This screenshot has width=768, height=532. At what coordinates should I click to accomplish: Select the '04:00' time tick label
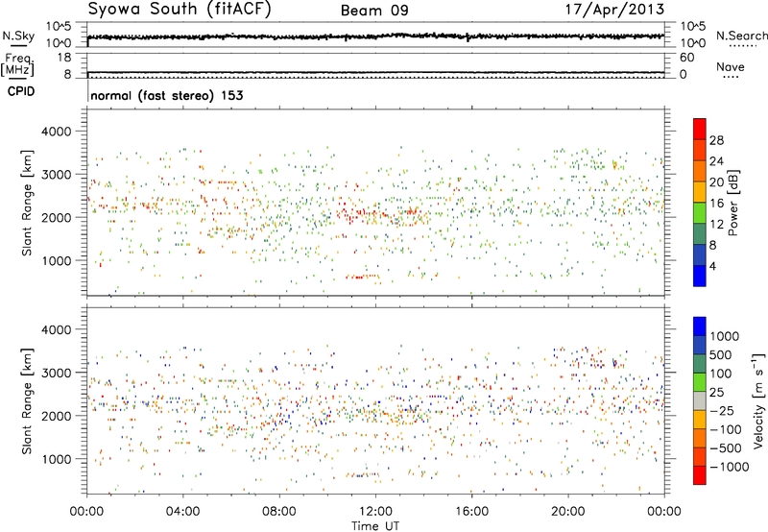pos(182,512)
